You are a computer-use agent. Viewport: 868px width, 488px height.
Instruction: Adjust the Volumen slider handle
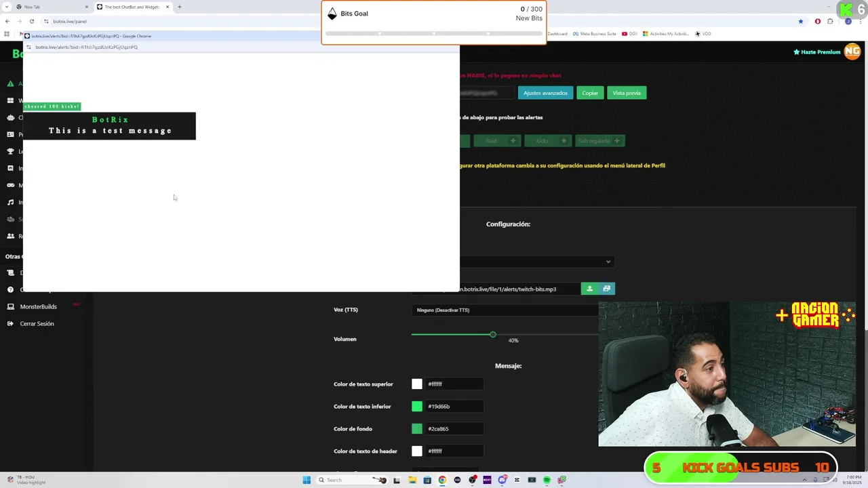coord(493,334)
